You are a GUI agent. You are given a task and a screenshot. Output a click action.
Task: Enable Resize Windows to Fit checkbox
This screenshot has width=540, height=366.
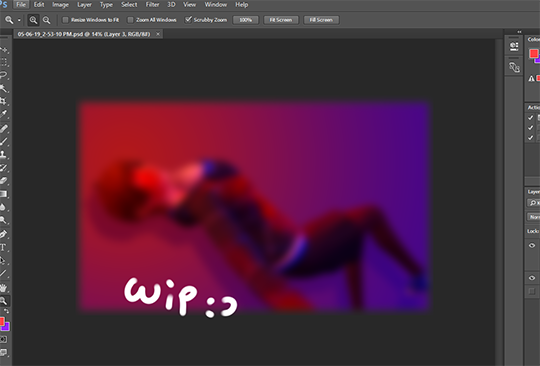[x=65, y=20]
